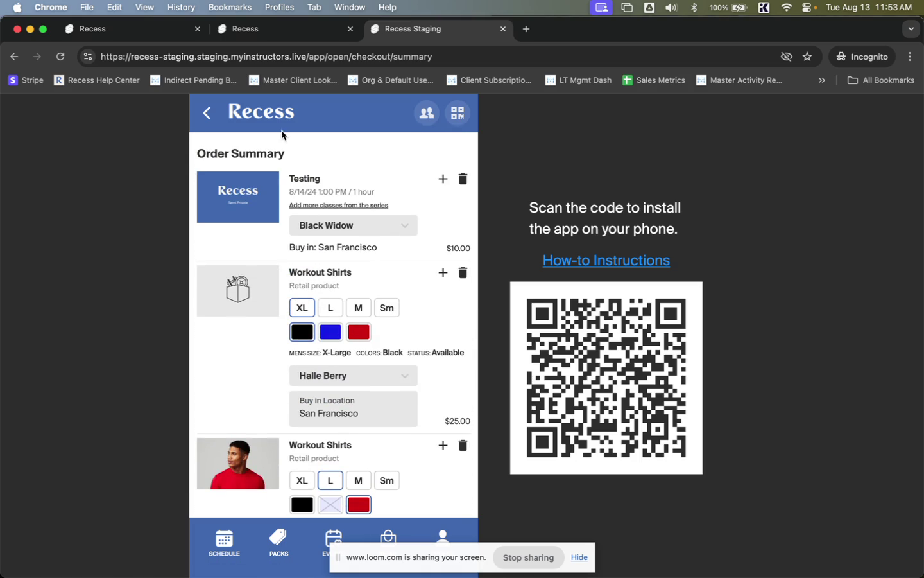Select M size for second Workout Shirts
The image size is (924, 578).
click(359, 481)
